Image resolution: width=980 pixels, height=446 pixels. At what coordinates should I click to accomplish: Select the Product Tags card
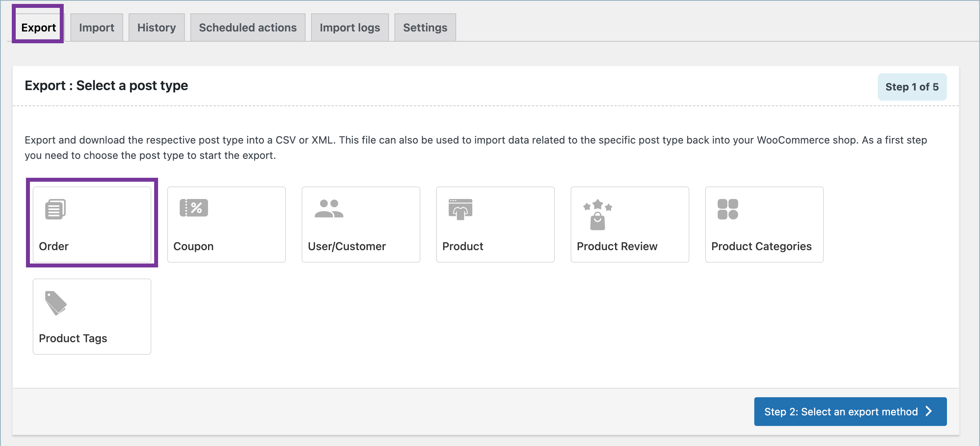tap(92, 316)
